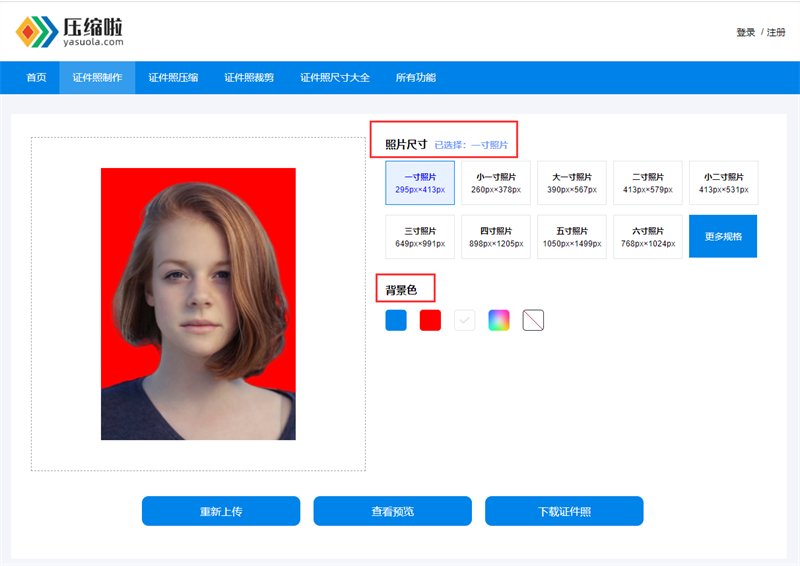
Task: Click 重新上传 button
Action: [221, 511]
